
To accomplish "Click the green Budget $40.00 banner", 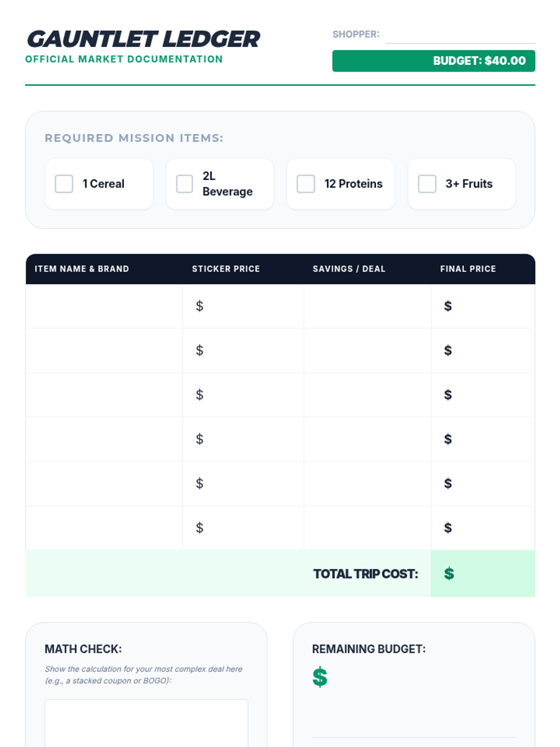I will (x=433, y=61).
